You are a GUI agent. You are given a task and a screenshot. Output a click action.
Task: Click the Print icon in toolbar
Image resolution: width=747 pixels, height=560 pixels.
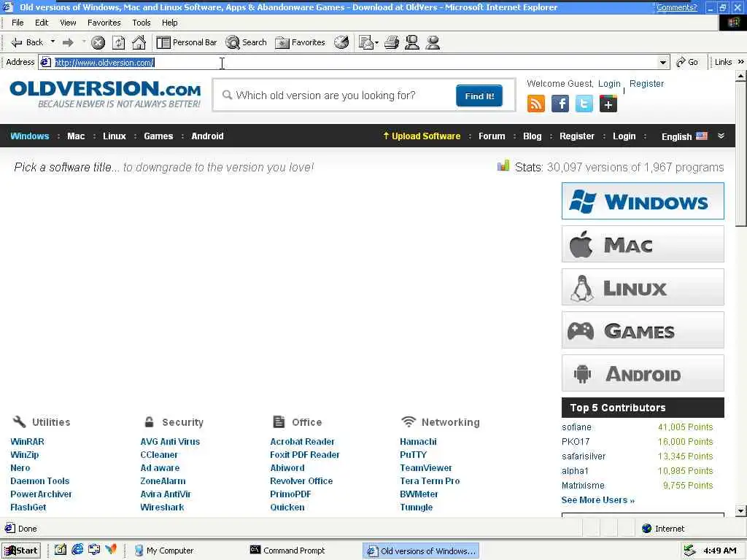392,42
